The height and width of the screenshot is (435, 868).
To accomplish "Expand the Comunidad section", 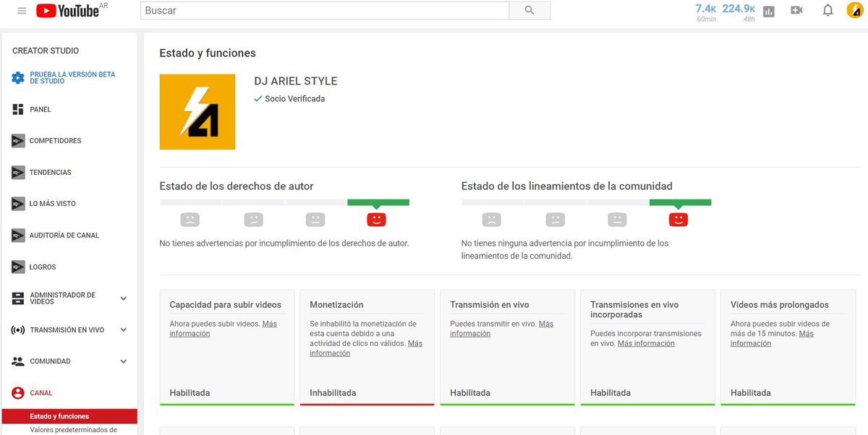I will pos(124,361).
